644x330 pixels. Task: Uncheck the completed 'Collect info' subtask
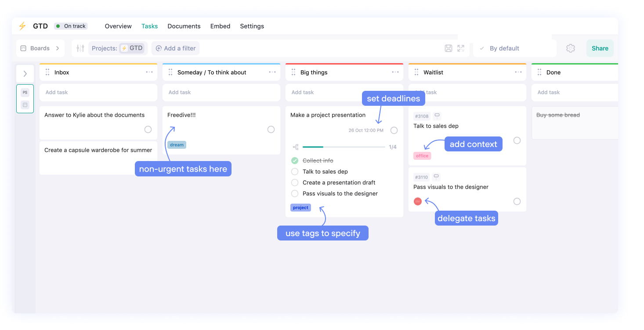click(295, 161)
